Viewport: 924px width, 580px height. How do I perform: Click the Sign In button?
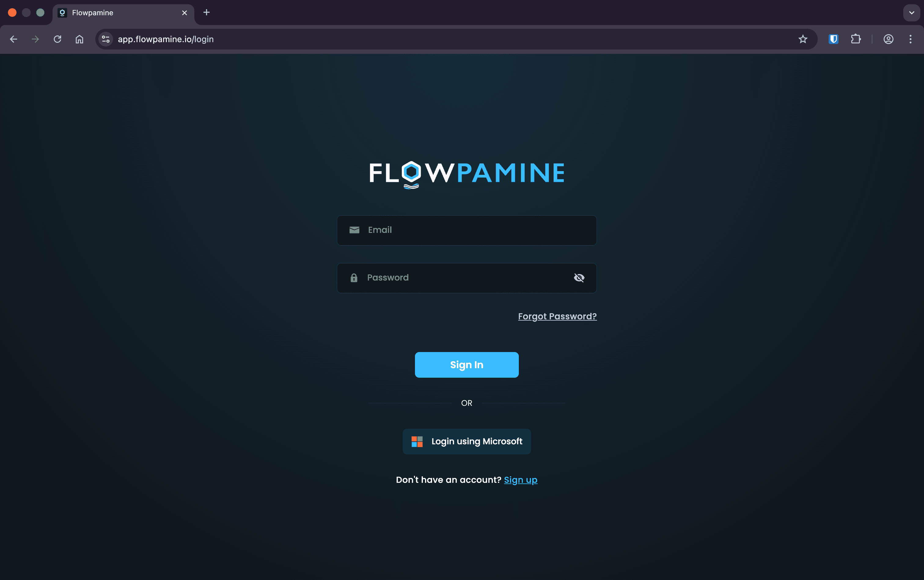[466, 365]
